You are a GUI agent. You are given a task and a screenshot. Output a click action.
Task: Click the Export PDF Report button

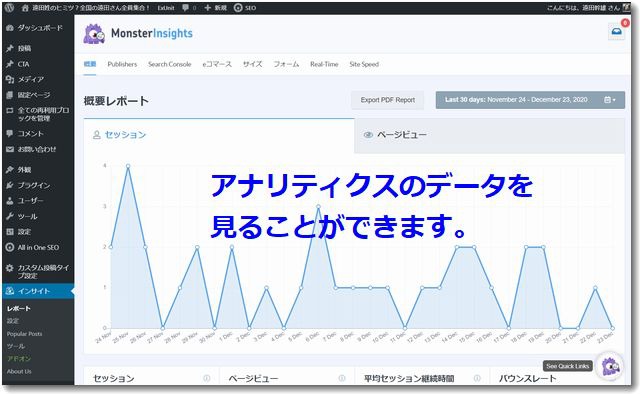pyautogui.click(x=387, y=100)
